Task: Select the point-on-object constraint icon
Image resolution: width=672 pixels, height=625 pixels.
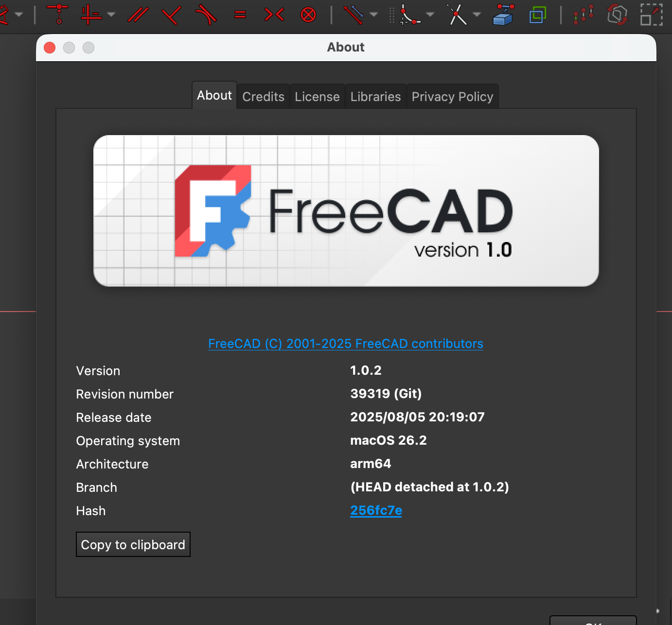Action: (58, 14)
